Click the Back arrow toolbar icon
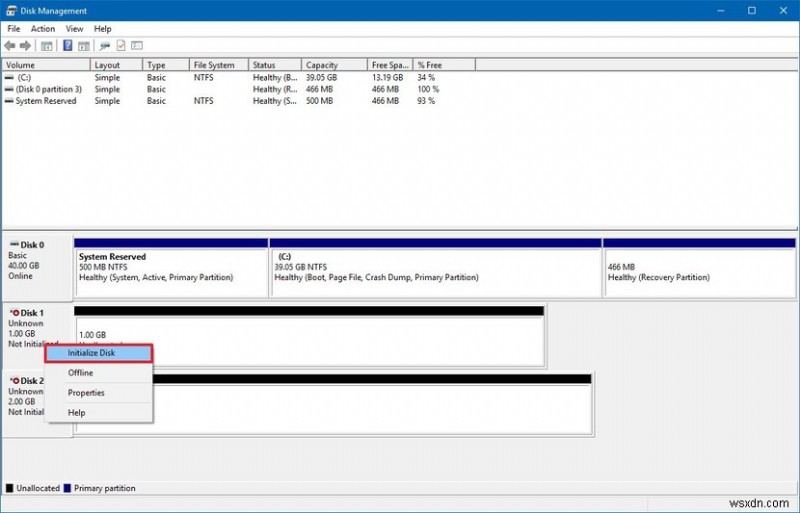The width and height of the screenshot is (800, 513). (x=10, y=46)
